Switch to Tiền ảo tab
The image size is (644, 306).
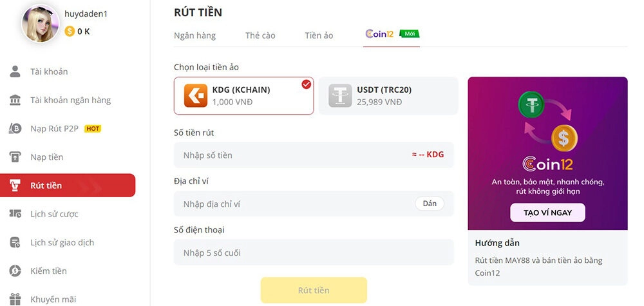coord(319,35)
